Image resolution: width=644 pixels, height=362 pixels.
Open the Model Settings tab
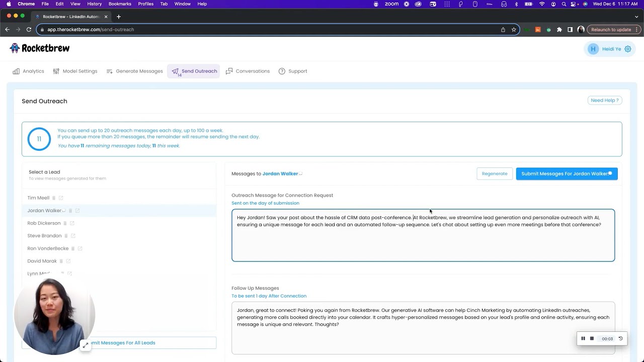75,71
